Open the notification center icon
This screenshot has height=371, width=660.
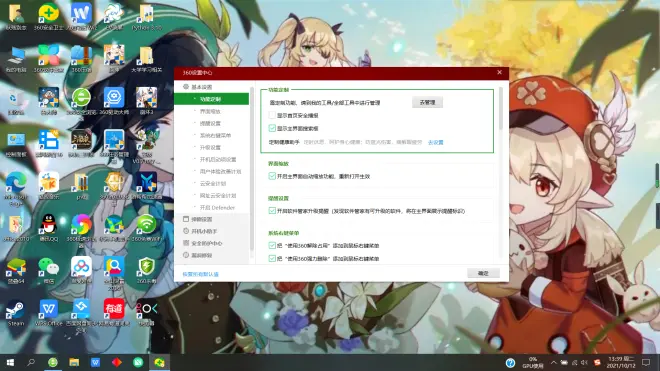coord(646,363)
